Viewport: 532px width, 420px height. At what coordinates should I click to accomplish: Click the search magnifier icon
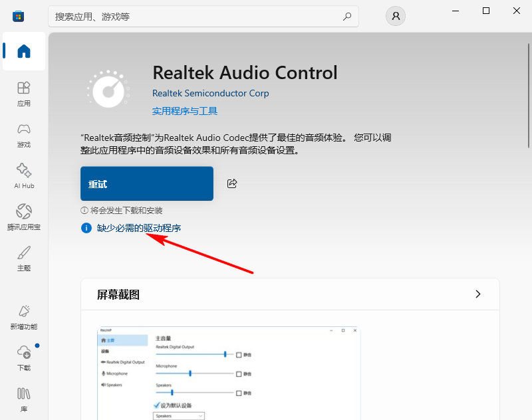(346, 16)
